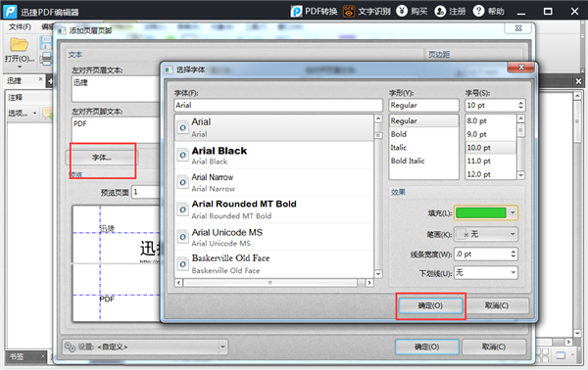
Task: Select 11.0 pt font size
Action: click(x=491, y=161)
